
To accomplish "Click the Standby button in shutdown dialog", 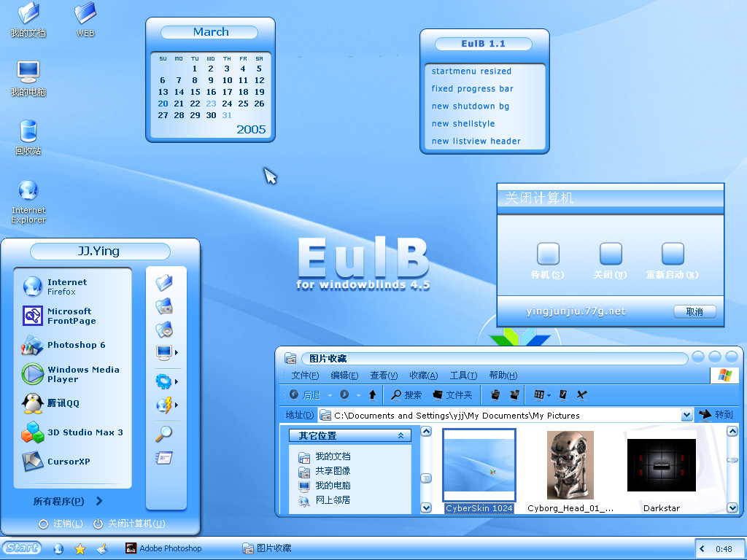I will [548, 260].
